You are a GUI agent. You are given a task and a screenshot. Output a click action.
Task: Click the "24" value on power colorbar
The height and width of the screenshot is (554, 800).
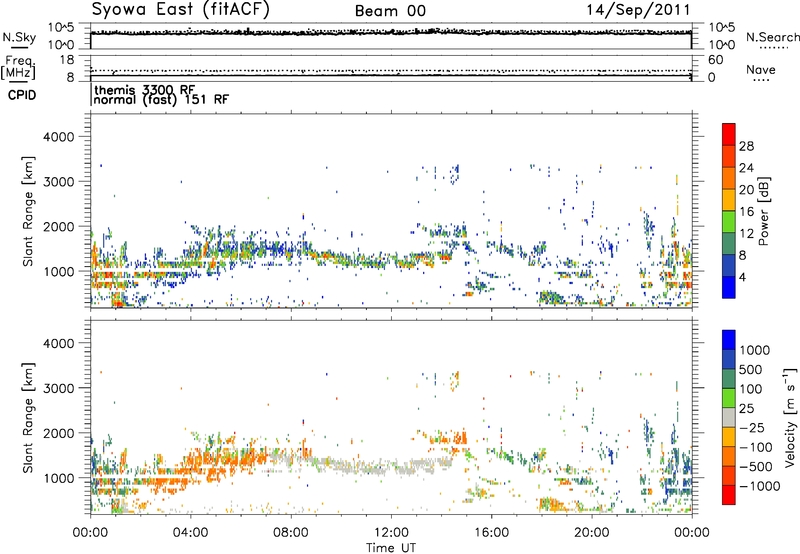tap(746, 168)
